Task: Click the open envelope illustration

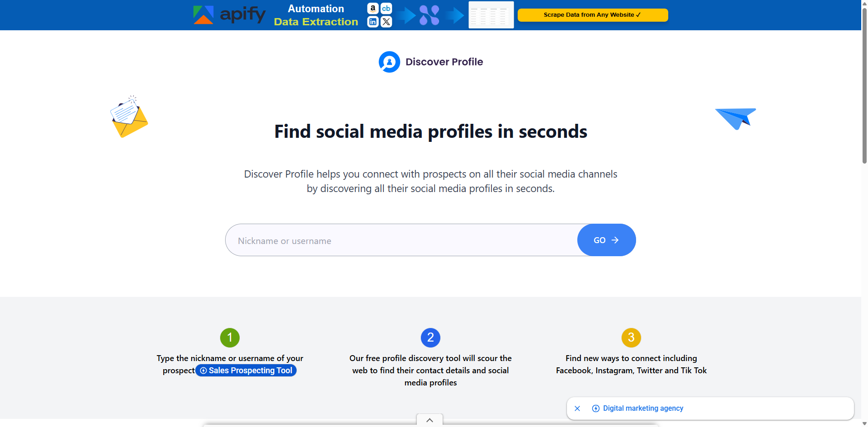Action: (x=129, y=116)
